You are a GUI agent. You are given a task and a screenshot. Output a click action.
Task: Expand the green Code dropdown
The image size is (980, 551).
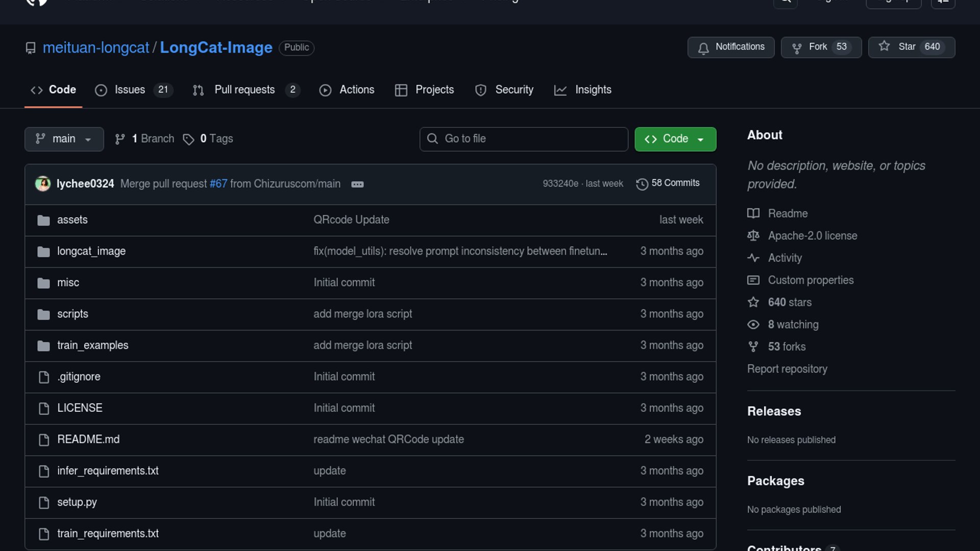pyautogui.click(x=675, y=139)
